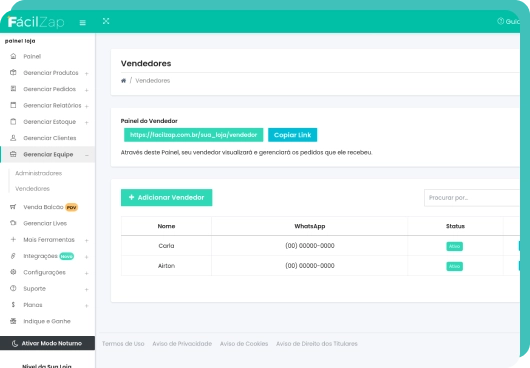Click the Gerenciar Estoque icon
The height and width of the screenshot is (368, 530).
13,121
